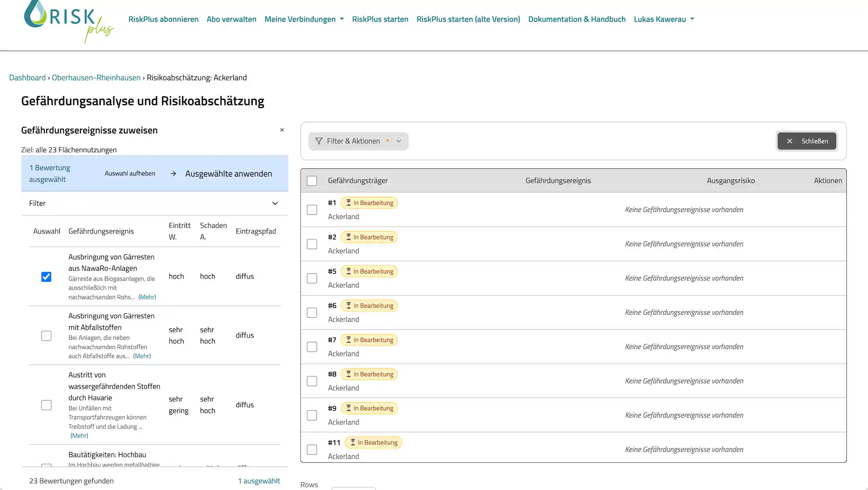Viewport: 868px width, 490px height.
Task: Select checkbox for row #8 Ackerland
Action: tap(312, 381)
